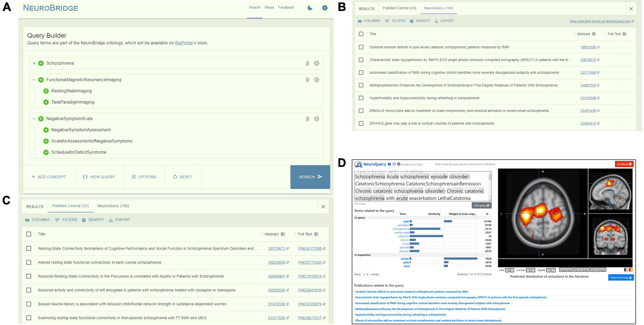
Task: Toggle dark mode with the moon icon
Action: (x=310, y=8)
